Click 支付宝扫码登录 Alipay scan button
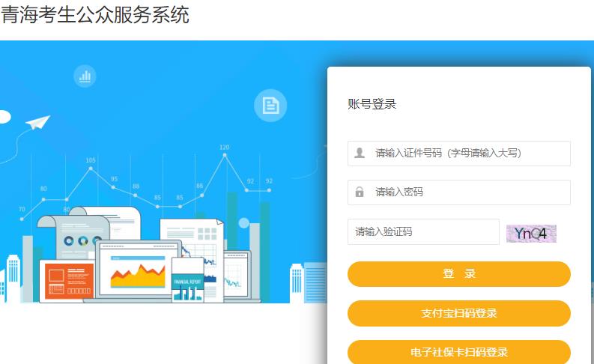 [x=458, y=313]
